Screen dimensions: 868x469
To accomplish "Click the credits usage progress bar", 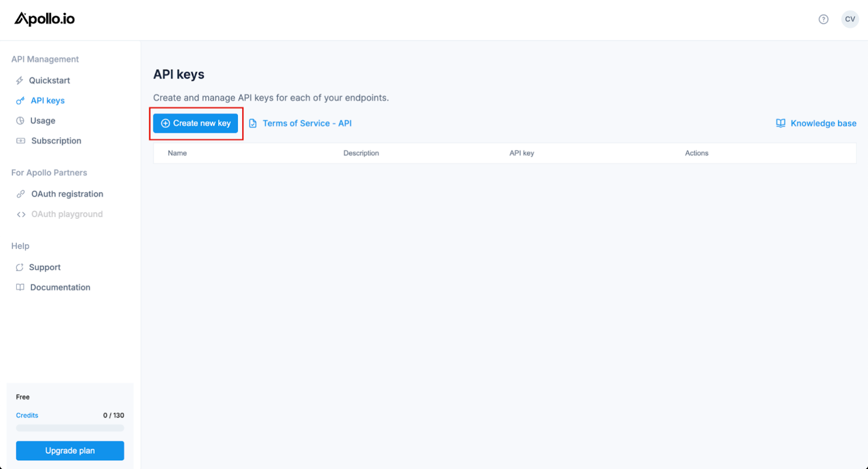I will pyautogui.click(x=70, y=428).
